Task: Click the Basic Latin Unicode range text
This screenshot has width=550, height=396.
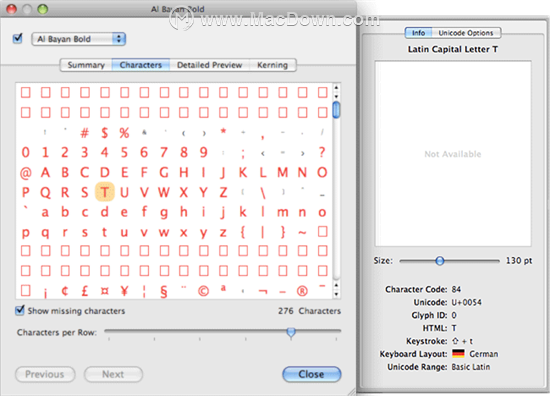Action: click(x=471, y=367)
